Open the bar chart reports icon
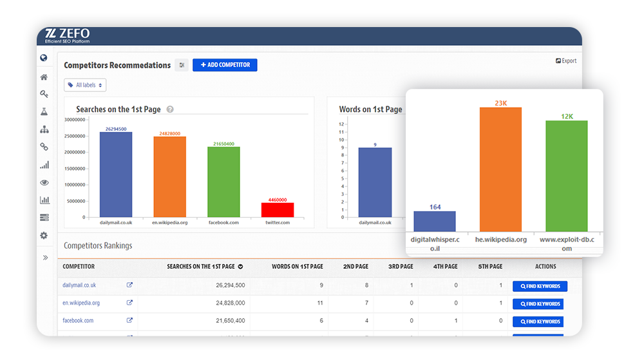The width and height of the screenshot is (644, 364). [44, 200]
